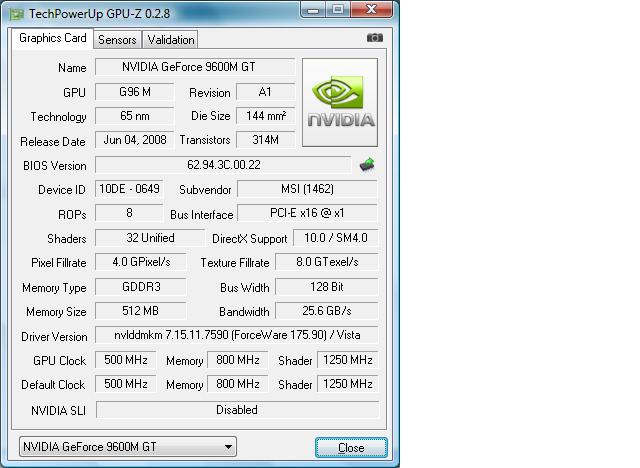Viewport: 640px width, 468px height.
Task: Click the Release Date field Jun 04, 2008
Action: (135, 140)
